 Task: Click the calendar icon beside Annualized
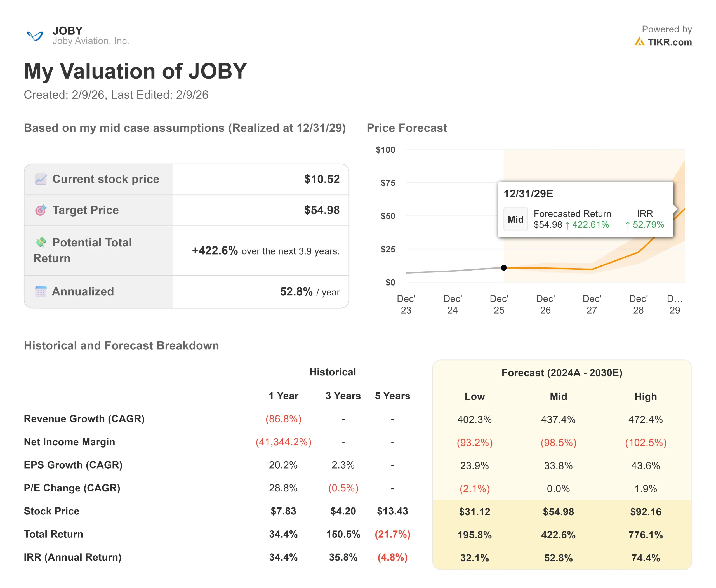41,291
